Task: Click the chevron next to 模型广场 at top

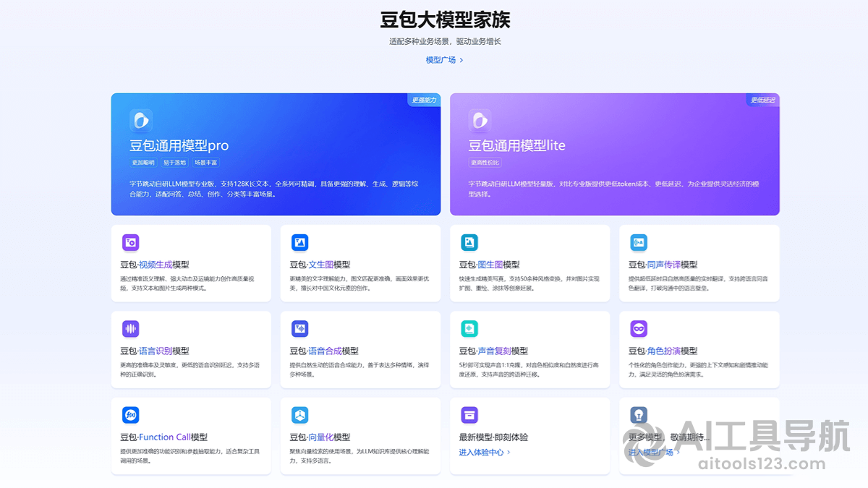Action: pos(461,60)
